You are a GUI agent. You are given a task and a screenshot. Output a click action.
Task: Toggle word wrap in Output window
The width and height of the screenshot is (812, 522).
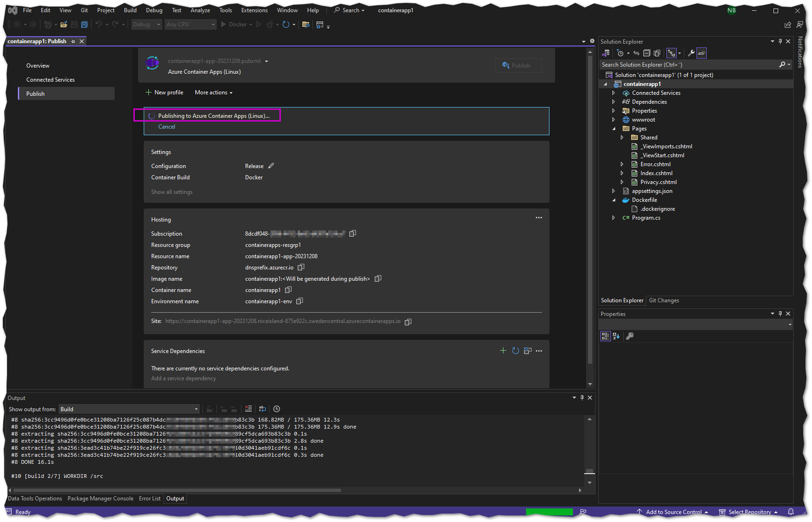(x=263, y=409)
